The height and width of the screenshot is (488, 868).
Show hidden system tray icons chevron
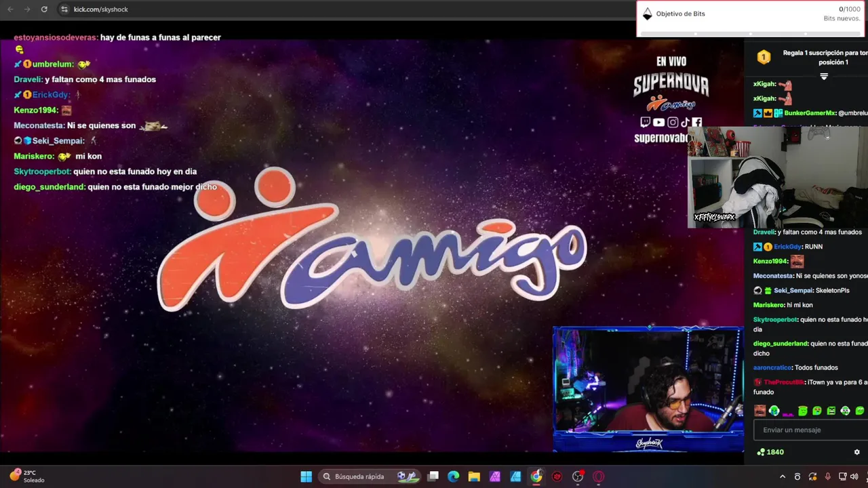tap(782, 476)
